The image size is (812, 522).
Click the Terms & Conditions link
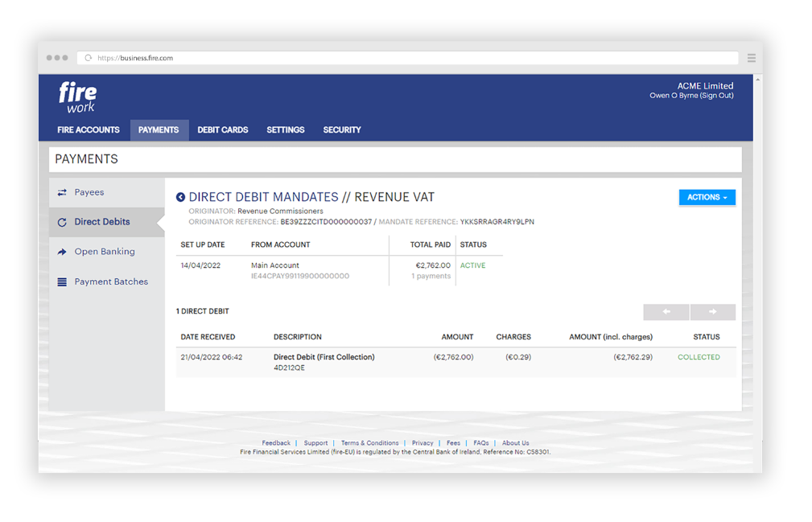[369, 442]
